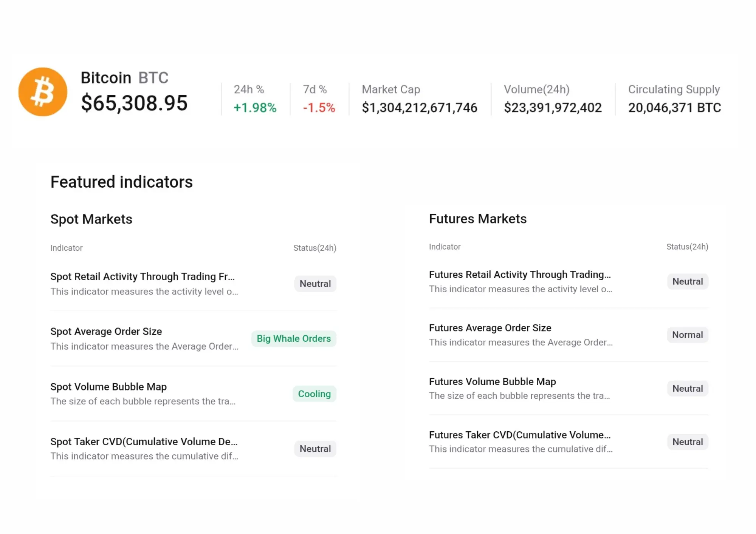This screenshot has width=756, height=534.
Task: Click the Circulating Supply value 20,046,371 BTC
Action: [675, 108]
